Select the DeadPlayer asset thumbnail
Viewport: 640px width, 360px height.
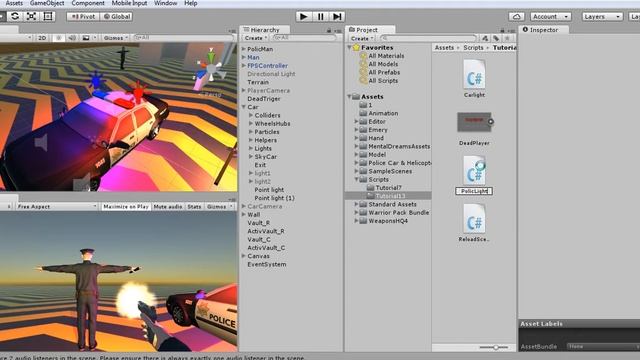click(474, 122)
